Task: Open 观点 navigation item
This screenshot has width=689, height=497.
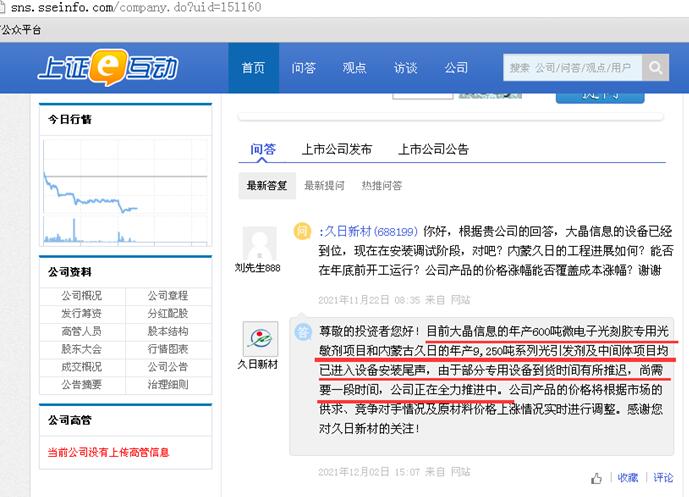Action: [354, 68]
